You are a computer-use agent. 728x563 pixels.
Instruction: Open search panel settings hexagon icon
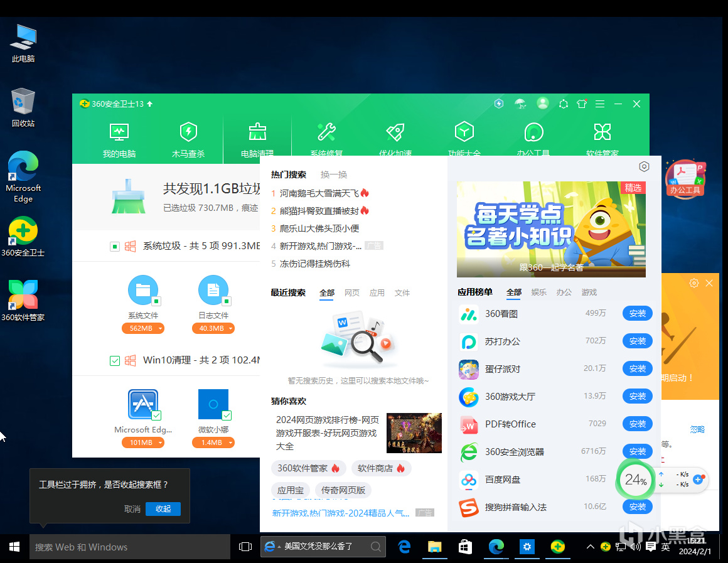pos(644,166)
